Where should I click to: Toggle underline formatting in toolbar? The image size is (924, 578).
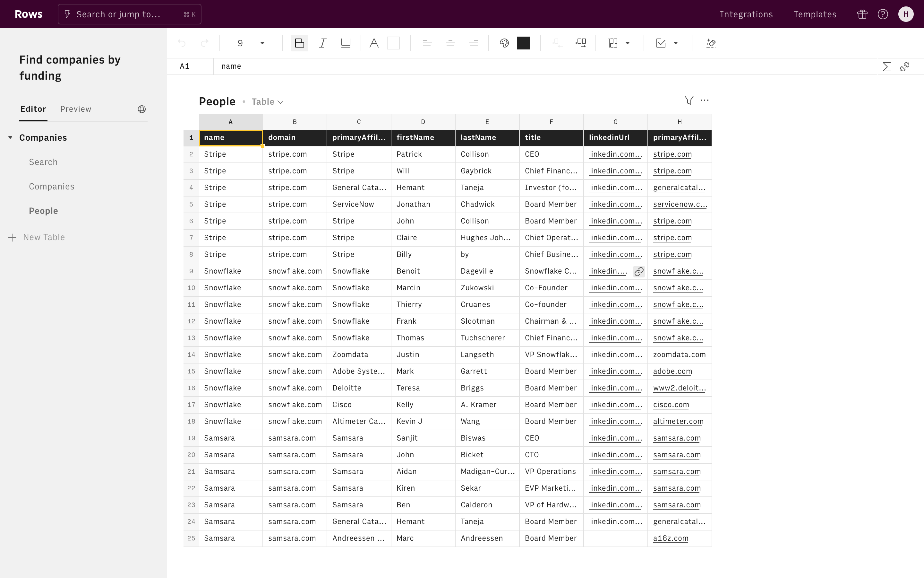click(346, 43)
